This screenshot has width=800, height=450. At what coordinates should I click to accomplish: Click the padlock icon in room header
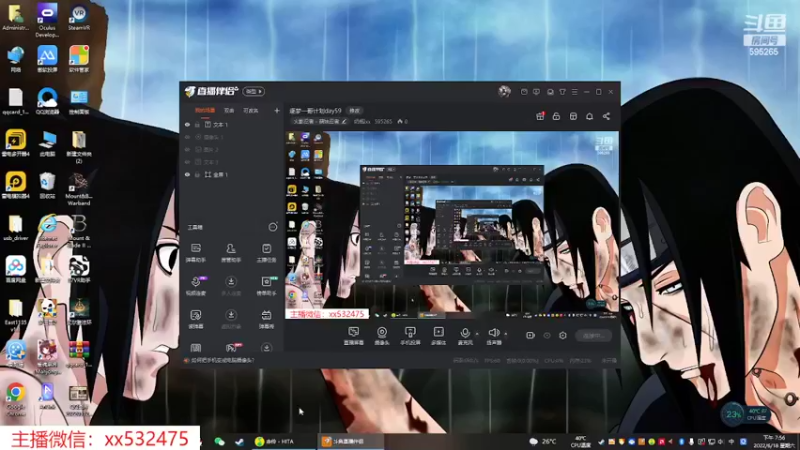(556, 116)
